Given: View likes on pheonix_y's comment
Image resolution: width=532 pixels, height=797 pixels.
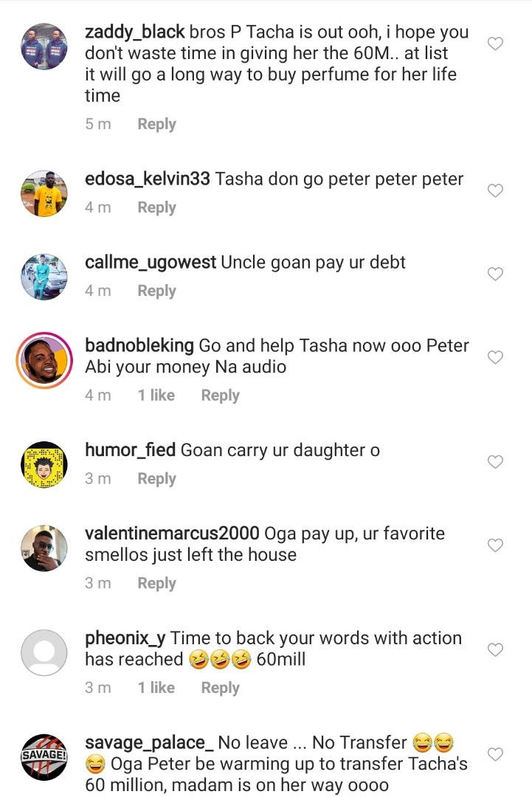Looking at the screenshot, I should click(x=156, y=687).
